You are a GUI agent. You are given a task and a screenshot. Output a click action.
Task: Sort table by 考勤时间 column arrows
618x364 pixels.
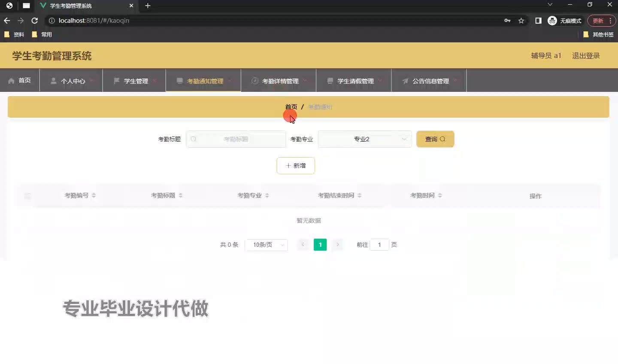point(440,195)
